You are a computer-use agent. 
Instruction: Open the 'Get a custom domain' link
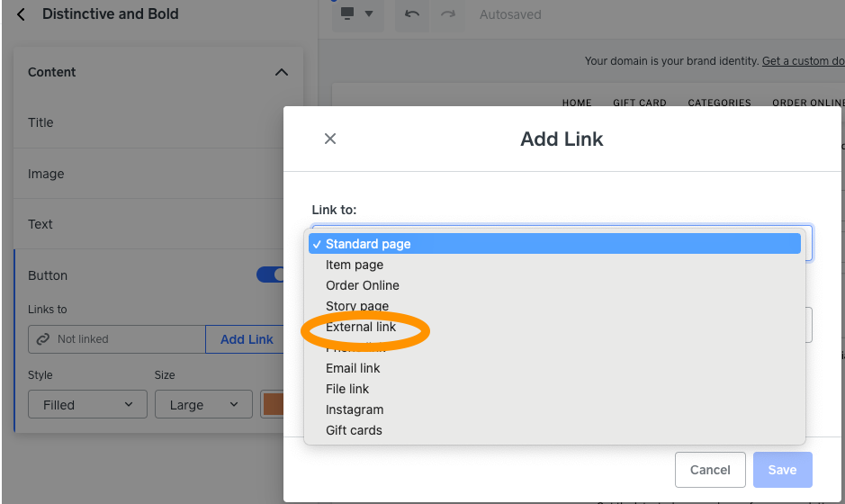803,61
